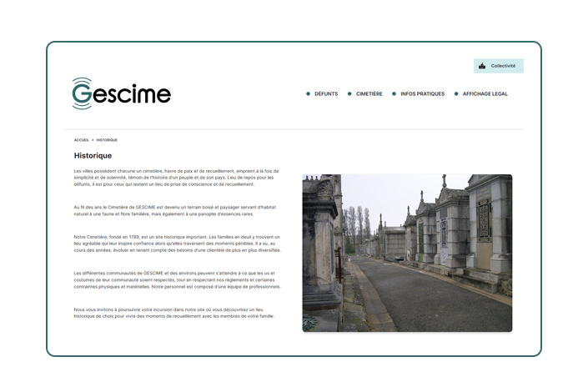Image resolution: width=588 pixels, height=392 pixels.
Task: Go to ACCUEIL via the breadcrumb
Action: (82, 140)
